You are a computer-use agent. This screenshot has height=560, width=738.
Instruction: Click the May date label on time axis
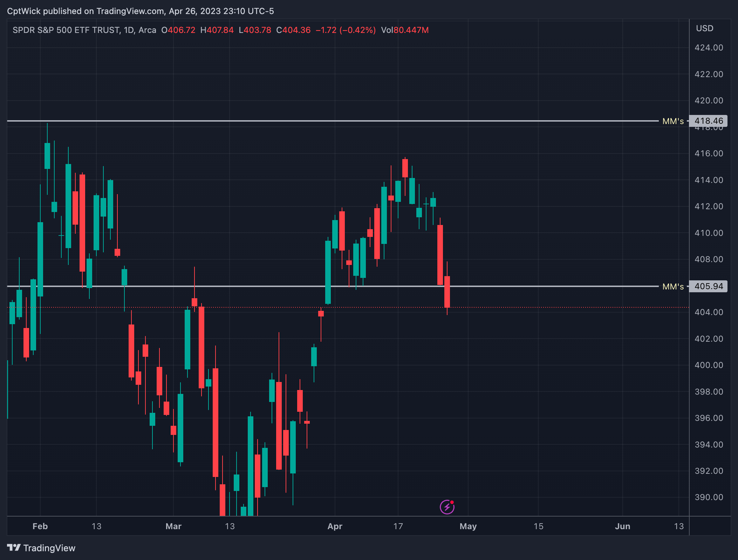click(x=468, y=526)
